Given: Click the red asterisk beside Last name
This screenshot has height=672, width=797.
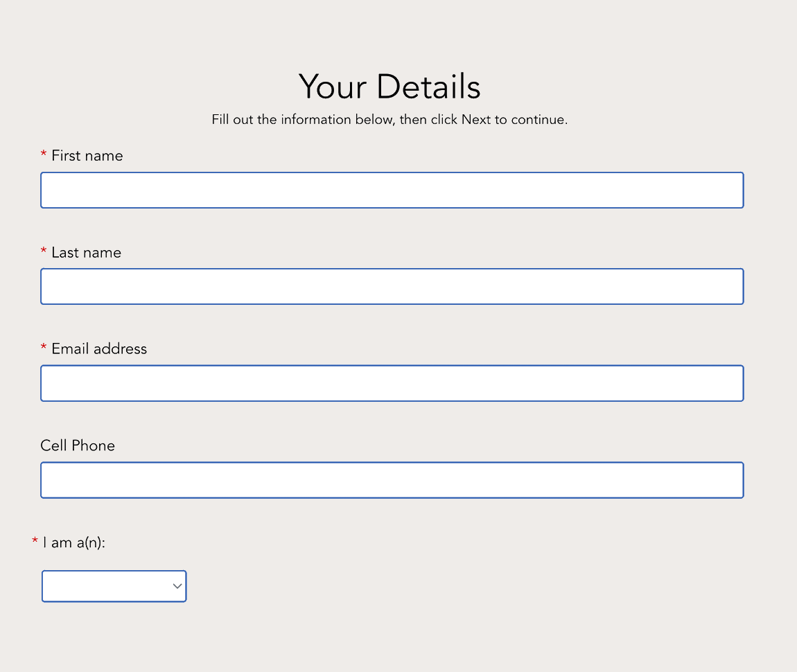Looking at the screenshot, I should point(43,252).
